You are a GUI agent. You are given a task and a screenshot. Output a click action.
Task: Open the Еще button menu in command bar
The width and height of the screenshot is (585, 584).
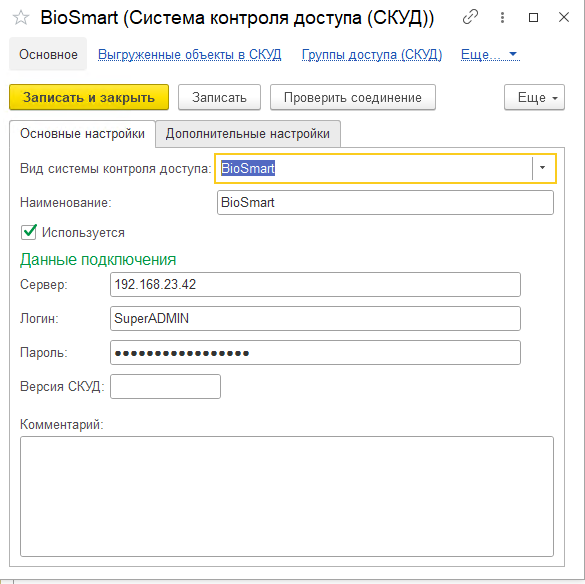[x=534, y=97]
